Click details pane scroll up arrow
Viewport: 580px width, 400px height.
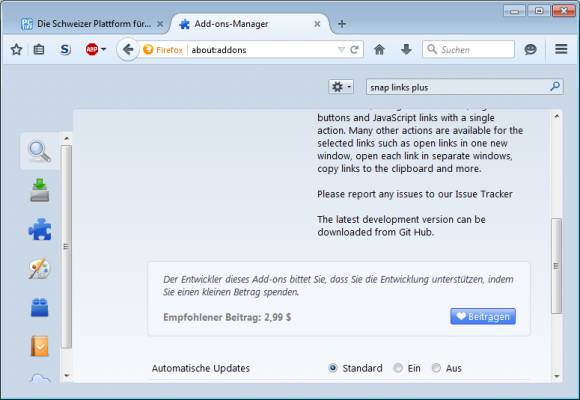(557, 117)
